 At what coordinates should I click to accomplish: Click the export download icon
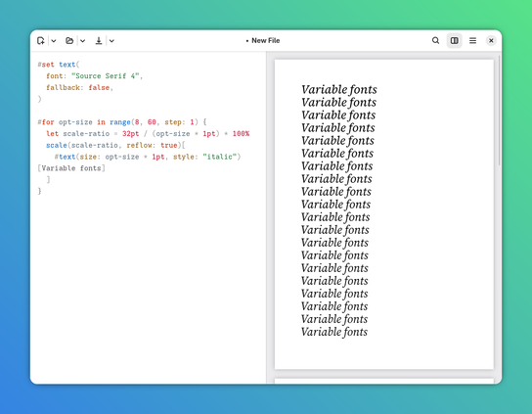pyautogui.click(x=99, y=41)
